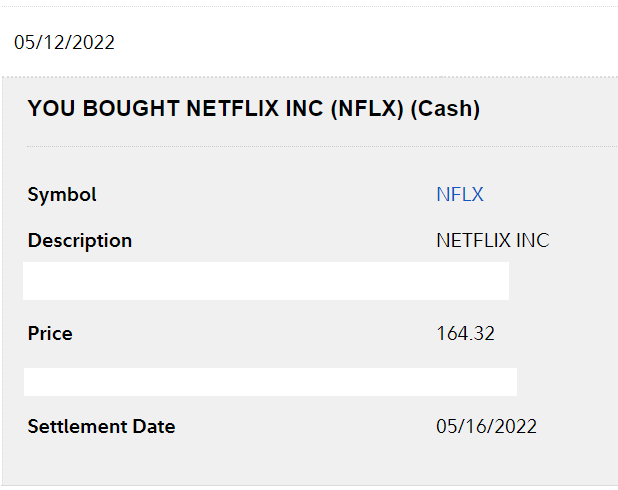Click the Symbol field label
Screen dimensions: 618x490
(62, 195)
